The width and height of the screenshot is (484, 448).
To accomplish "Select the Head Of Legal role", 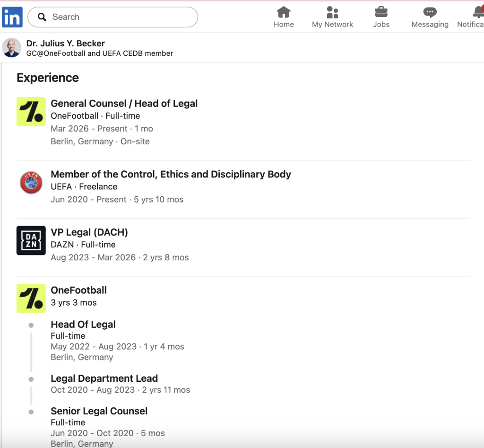I will [x=83, y=325].
